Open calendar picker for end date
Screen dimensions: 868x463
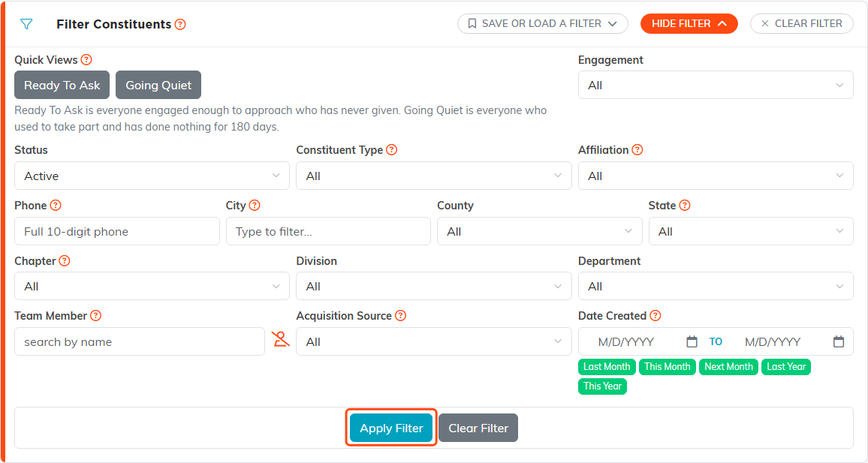click(839, 341)
